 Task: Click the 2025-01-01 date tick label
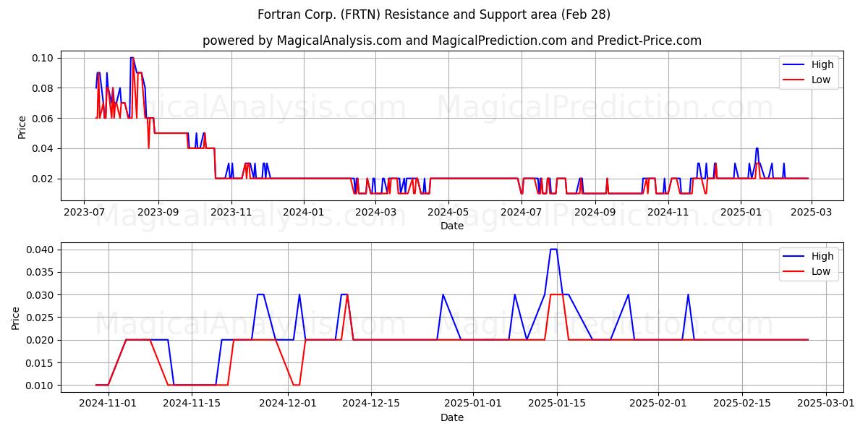coord(474,404)
